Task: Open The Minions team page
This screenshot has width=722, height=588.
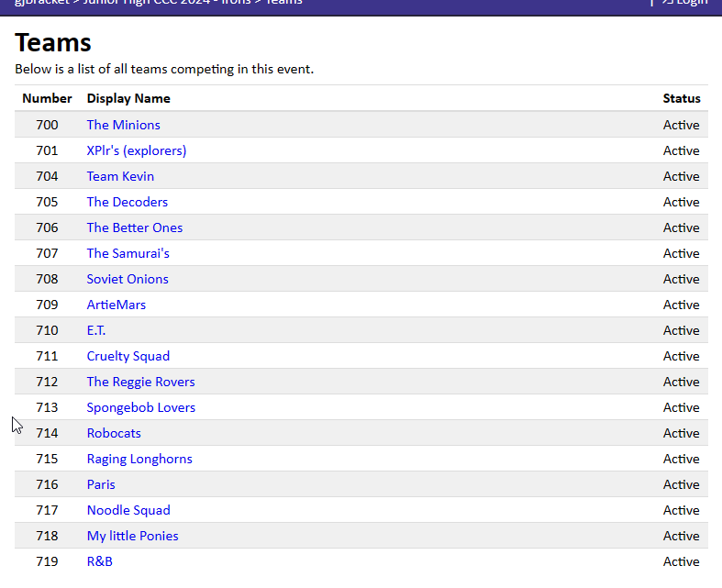Action: 123,125
